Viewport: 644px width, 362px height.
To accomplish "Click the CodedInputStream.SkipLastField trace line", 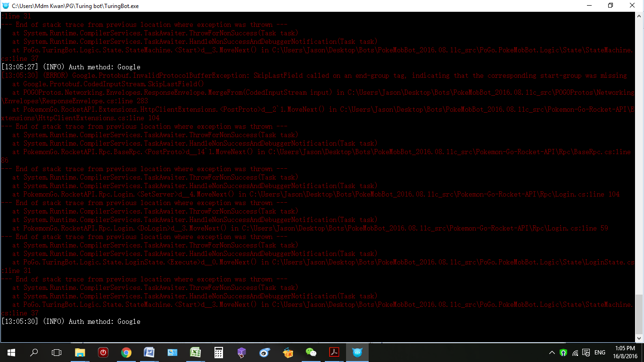I will pos(108,84).
